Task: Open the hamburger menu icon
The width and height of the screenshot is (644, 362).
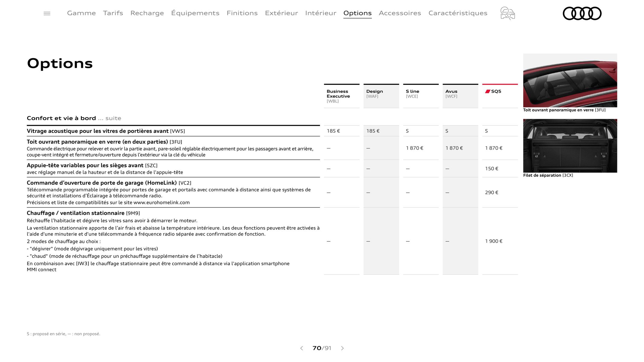Action: [x=47, y=13]
